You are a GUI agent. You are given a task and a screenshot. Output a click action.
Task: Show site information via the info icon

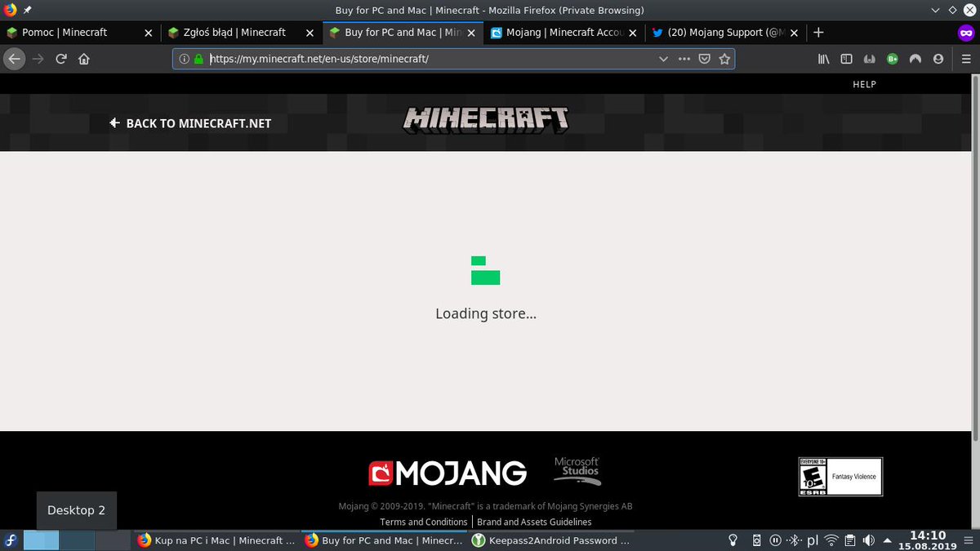pos(184,59)
